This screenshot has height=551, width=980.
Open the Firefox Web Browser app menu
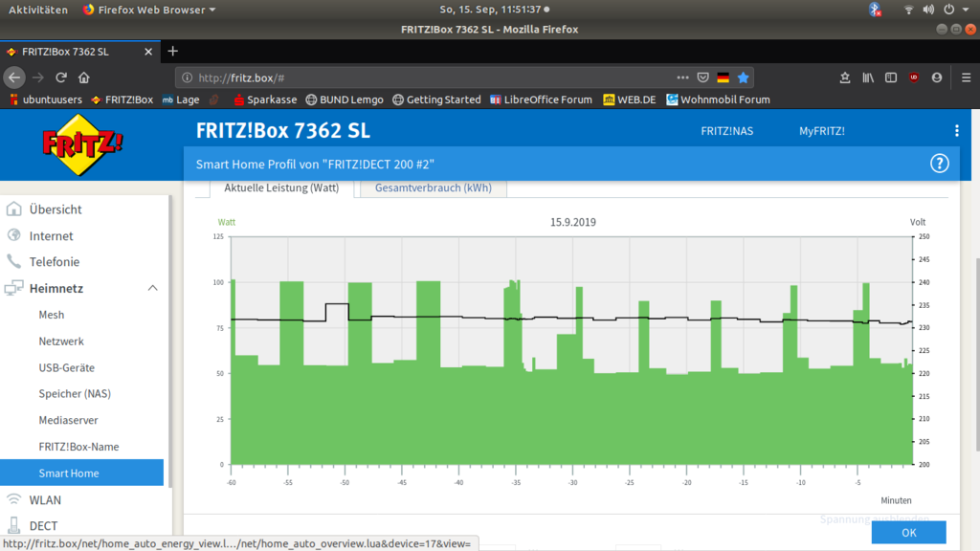tap(149, 10)
